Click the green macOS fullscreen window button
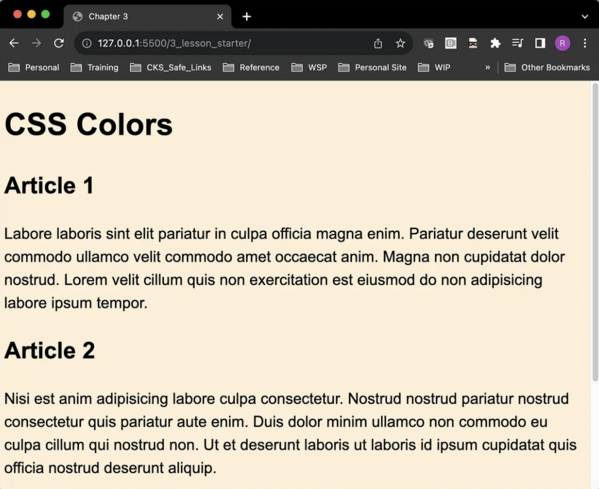This screenshot has width=599, height=489. point(45,15)
